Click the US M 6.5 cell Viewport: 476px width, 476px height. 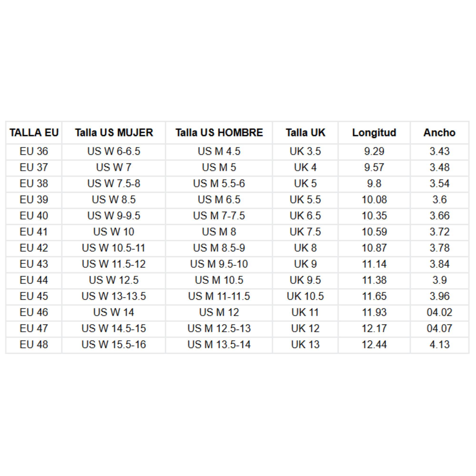pyautogui.click(x=219, y=200)
